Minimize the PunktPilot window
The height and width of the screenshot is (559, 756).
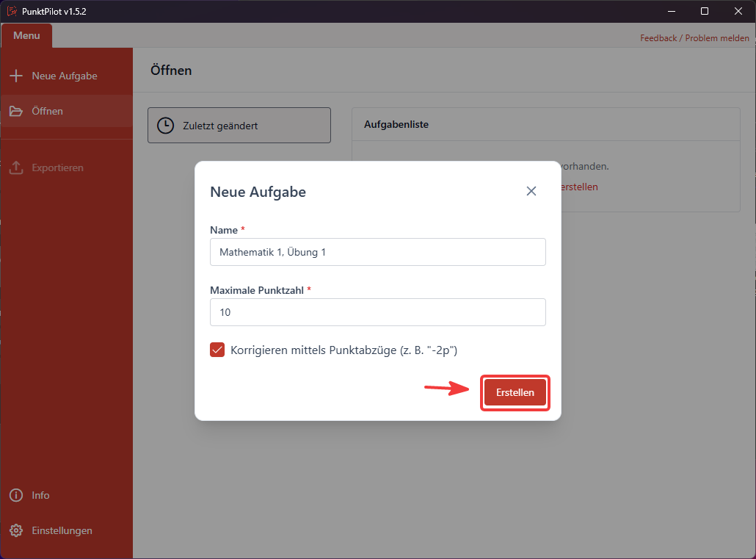pyautogui.click(x=671, y=11)
